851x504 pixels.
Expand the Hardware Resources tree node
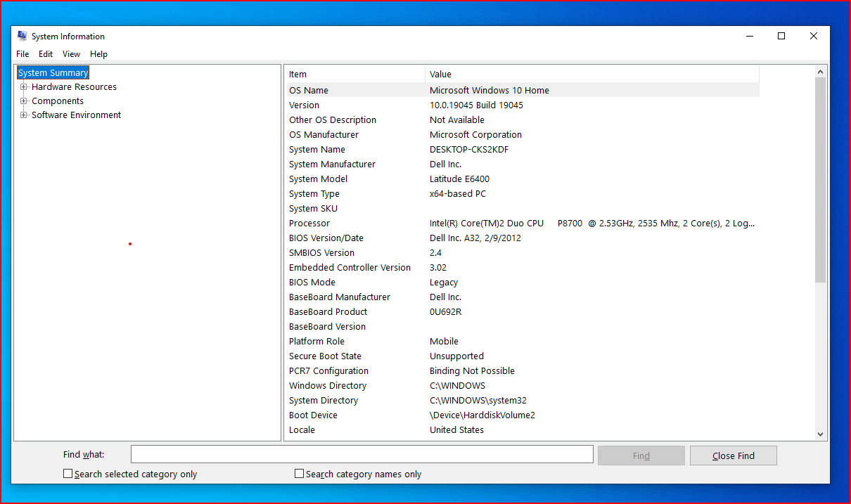(24, 86)
